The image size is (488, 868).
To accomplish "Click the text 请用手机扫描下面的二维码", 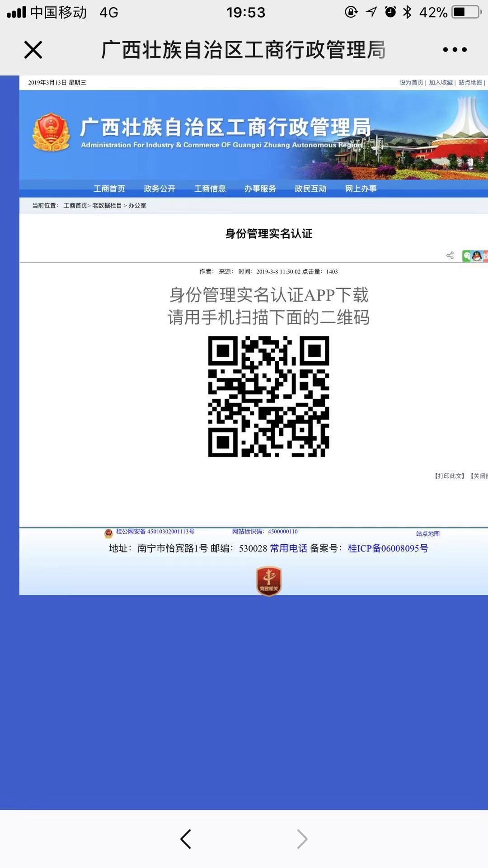I will 268,317.
